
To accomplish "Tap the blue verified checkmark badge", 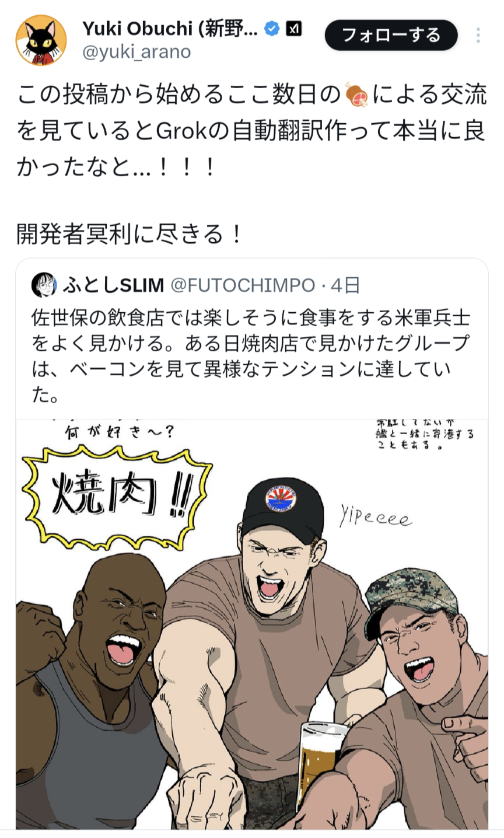I will (272, 28).
